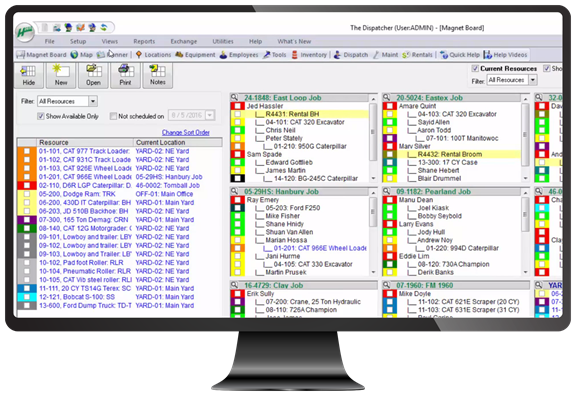The height and width of the screenshot is (397, 576).
Task: Click down arrow on Hanbury Job scrollbar
Action: point(373,273)
